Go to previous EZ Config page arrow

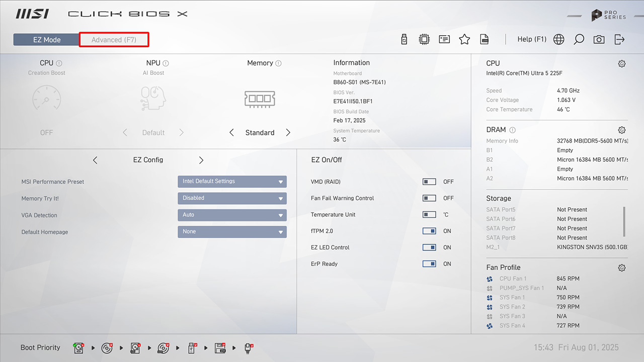point(95,160)
